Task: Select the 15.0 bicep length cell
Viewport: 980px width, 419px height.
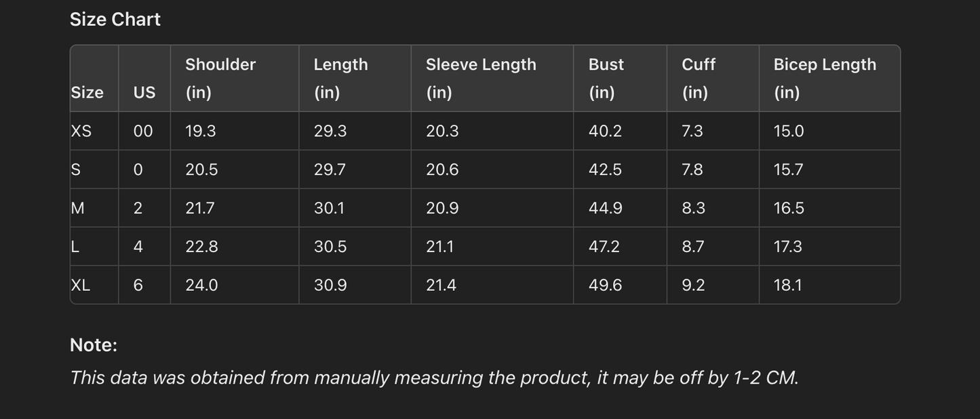Action: click(x=789, y=131)
